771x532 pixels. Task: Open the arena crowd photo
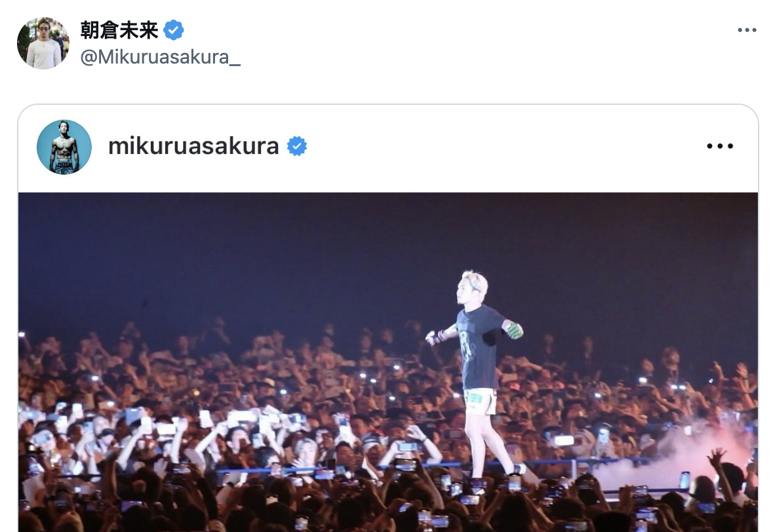(388, 362)
